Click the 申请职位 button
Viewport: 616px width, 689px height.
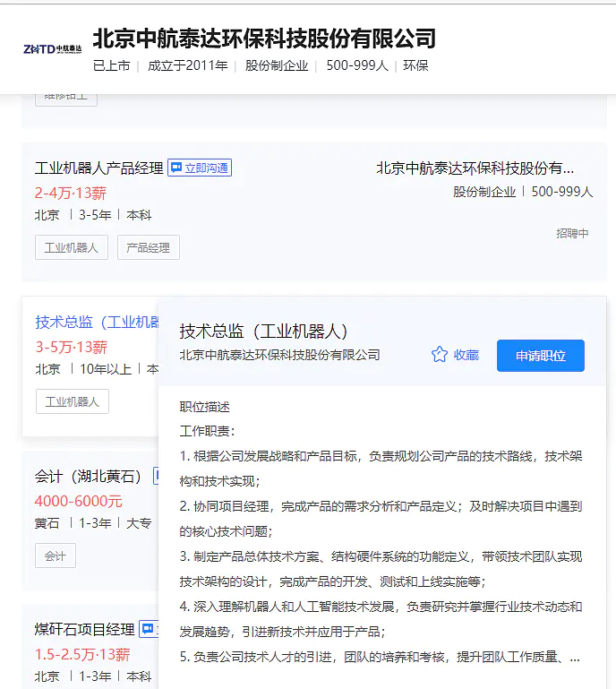[x=541, y=356]
